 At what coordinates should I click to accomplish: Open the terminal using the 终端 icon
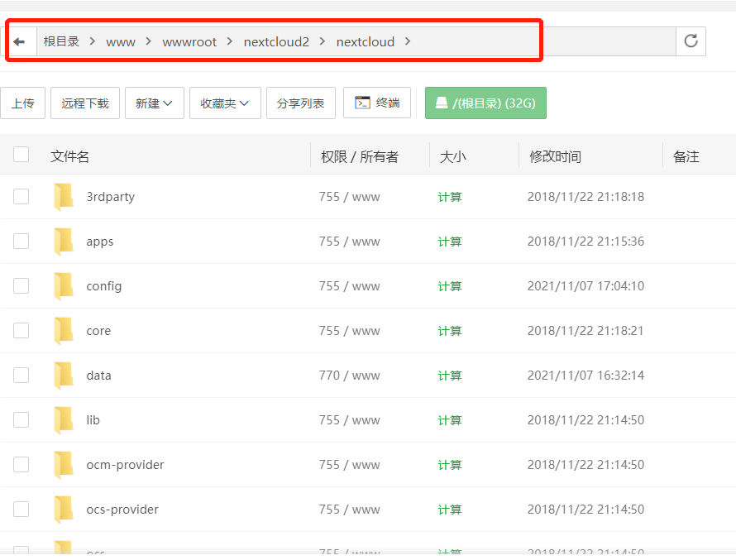tap(377, 103)
